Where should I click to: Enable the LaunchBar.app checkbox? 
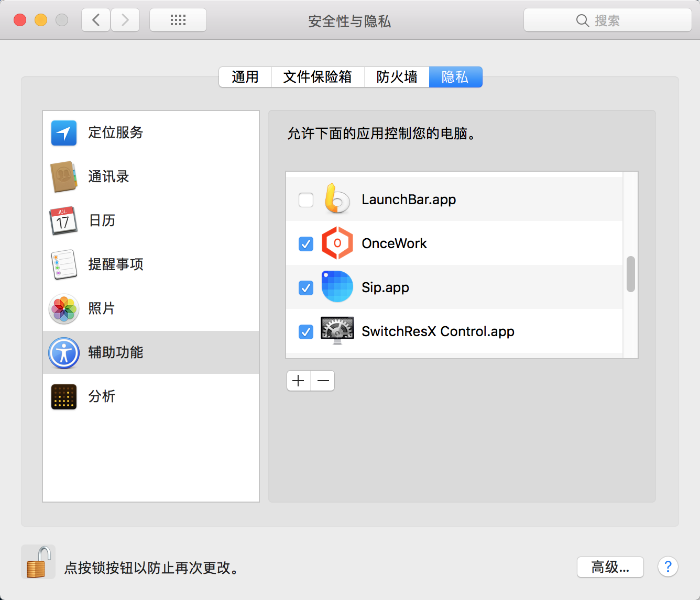pos(306,200)
